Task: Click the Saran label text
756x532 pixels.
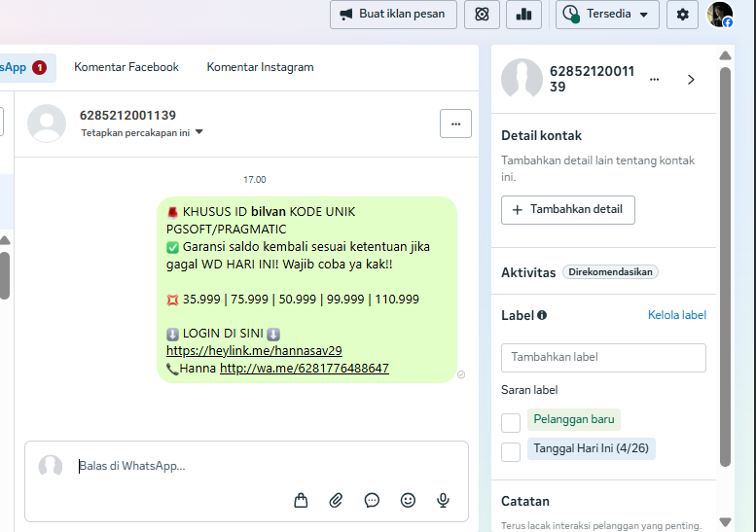Action: (529, 390)
